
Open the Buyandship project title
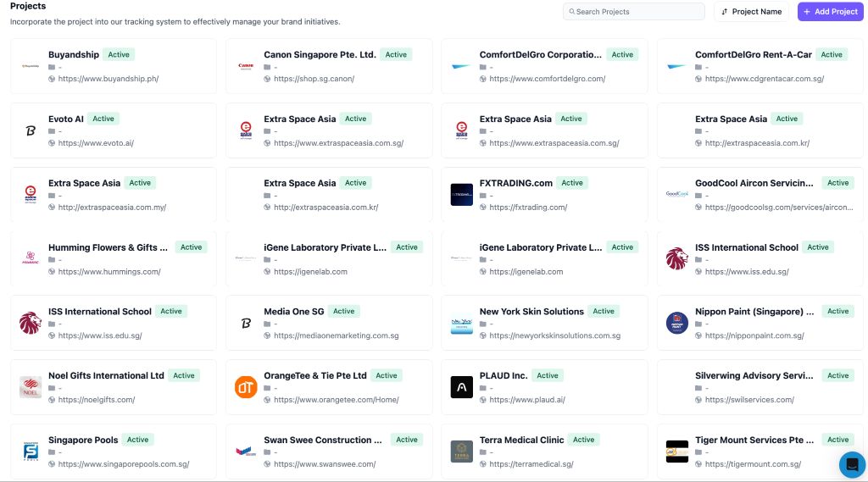click(x=74, y=54)
